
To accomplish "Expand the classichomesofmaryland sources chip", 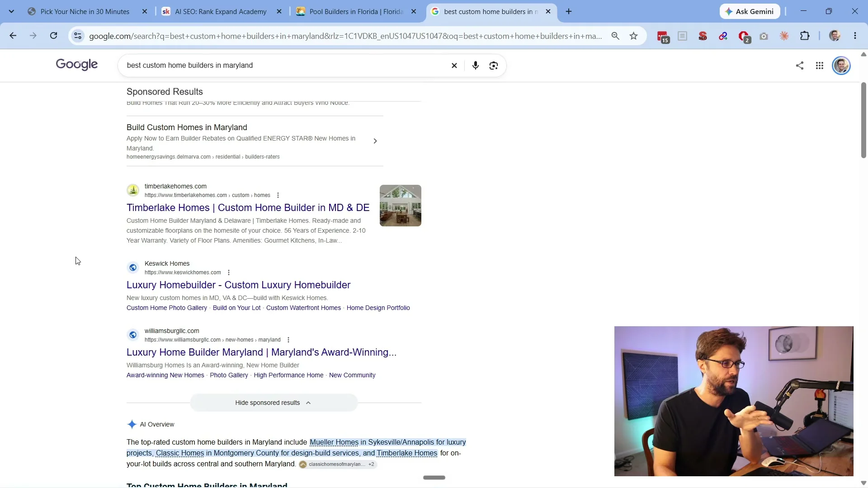I will 338,464.
